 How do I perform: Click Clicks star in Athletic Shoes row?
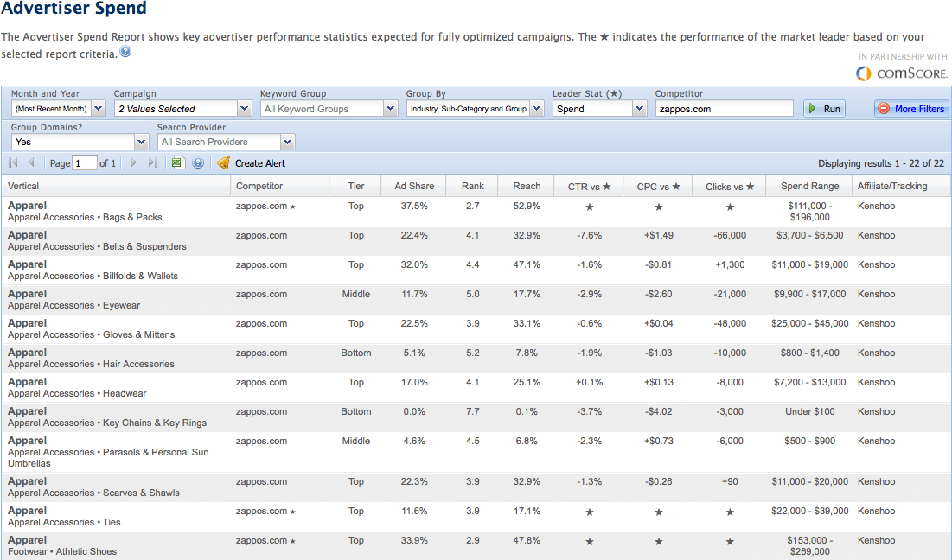pos(730,541)
